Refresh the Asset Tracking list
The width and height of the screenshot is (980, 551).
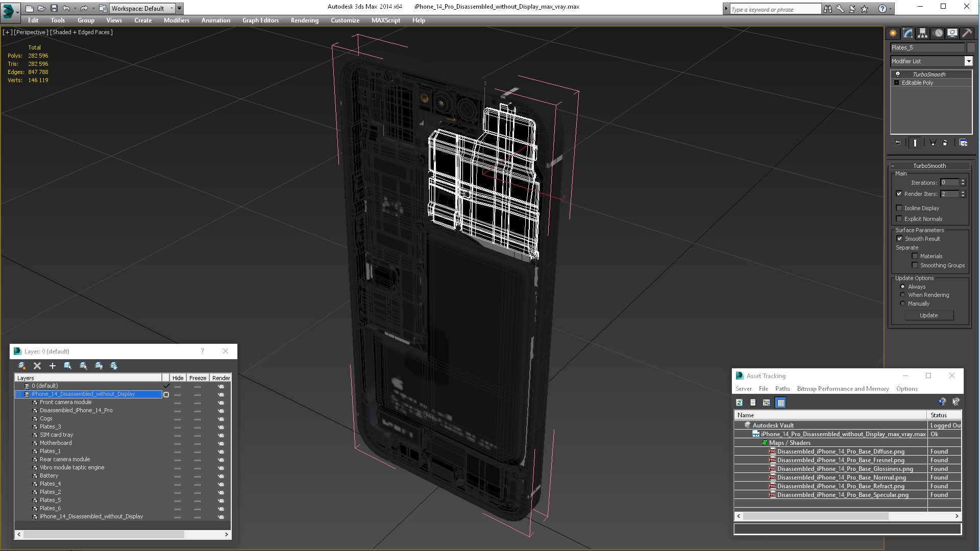pos(739,403)
